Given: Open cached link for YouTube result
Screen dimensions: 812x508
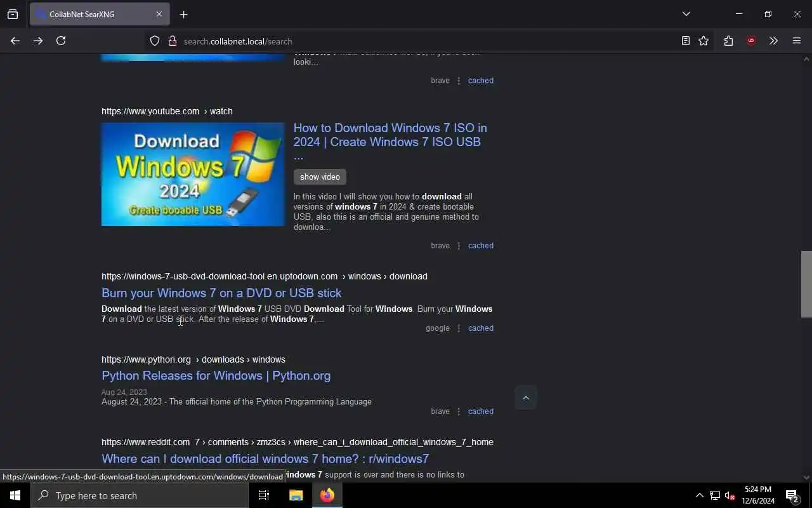Looking at the screenshot, I should click(x=481, y=246).
